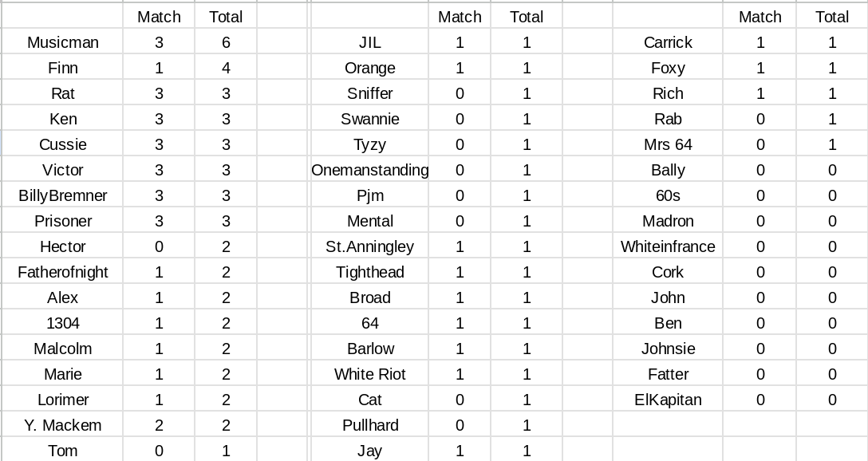868x461 pixels.
Task: Select Finn's Total cell showing 4
Action: pos(226,68)
